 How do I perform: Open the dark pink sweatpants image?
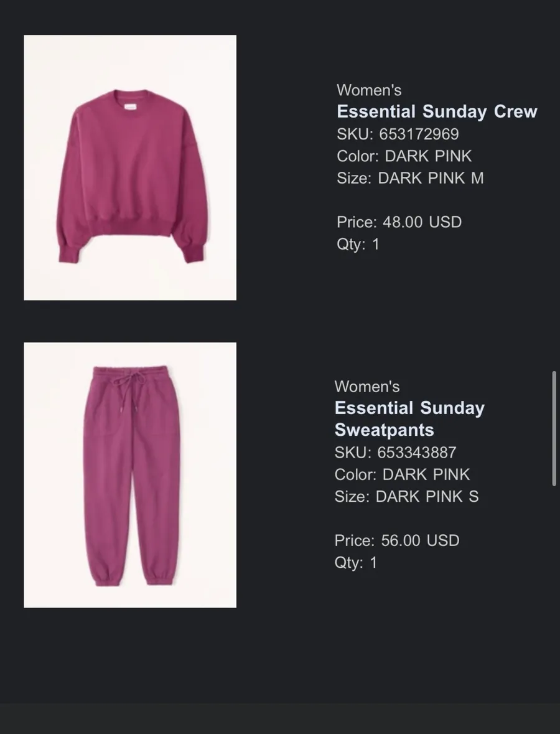point(130,475)
